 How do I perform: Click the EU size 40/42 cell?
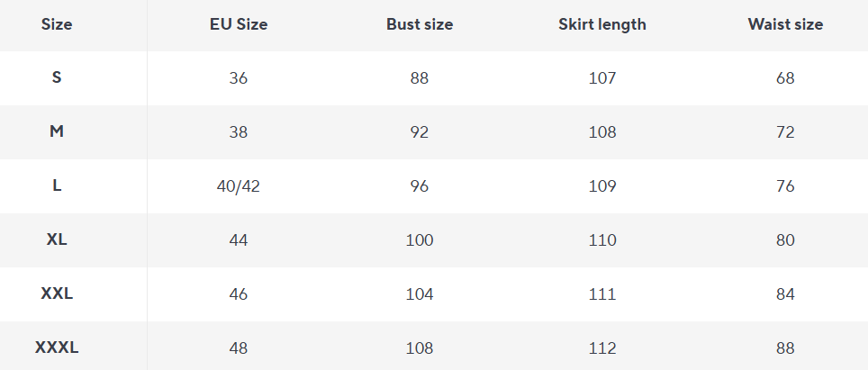tap(239, 186)
